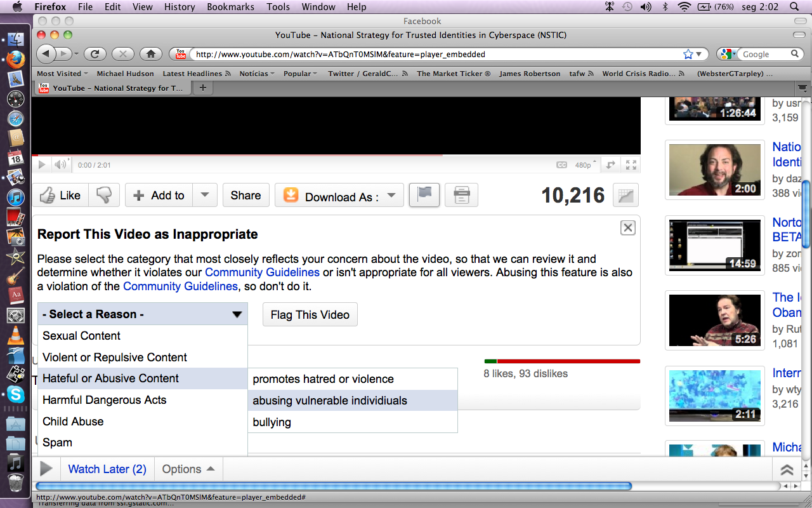Open the Popular bookmarks folder
The width and height of the screenshot is (812, 508).
point(301,74)
